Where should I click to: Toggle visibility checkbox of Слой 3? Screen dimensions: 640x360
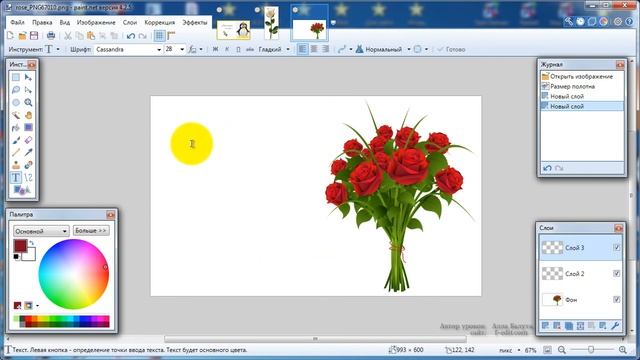[616, 248]
